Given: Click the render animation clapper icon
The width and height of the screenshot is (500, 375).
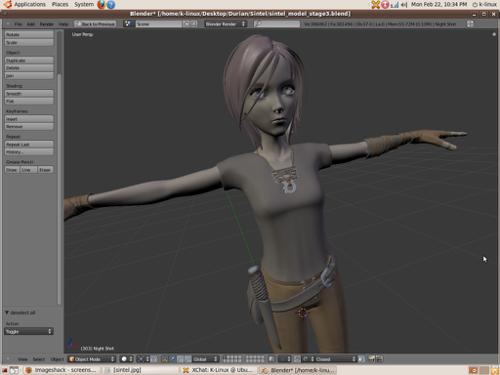Looking at the screenshot, I should pyautogui.click(x=379, y=359).
